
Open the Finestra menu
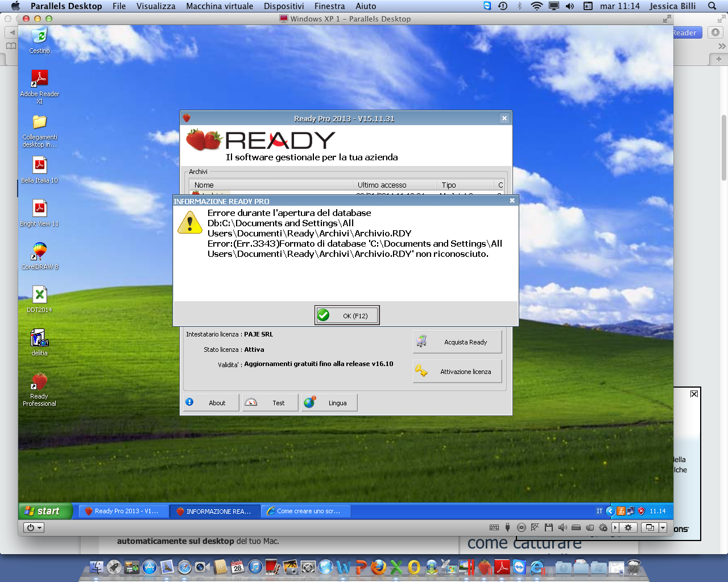coord(330,6)
